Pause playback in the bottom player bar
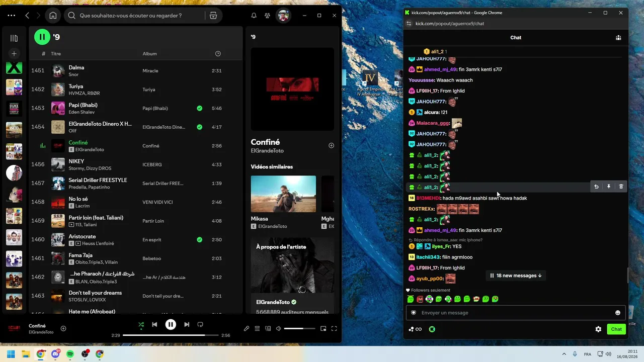Viewport: 644px width, 362px height. pyautogui.click(x=171, y=324)
